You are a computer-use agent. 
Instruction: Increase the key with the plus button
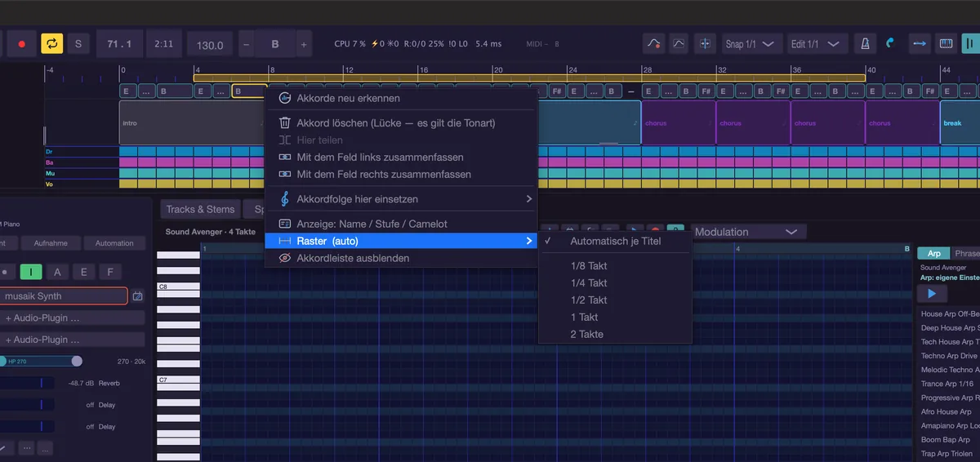(303, 44)
